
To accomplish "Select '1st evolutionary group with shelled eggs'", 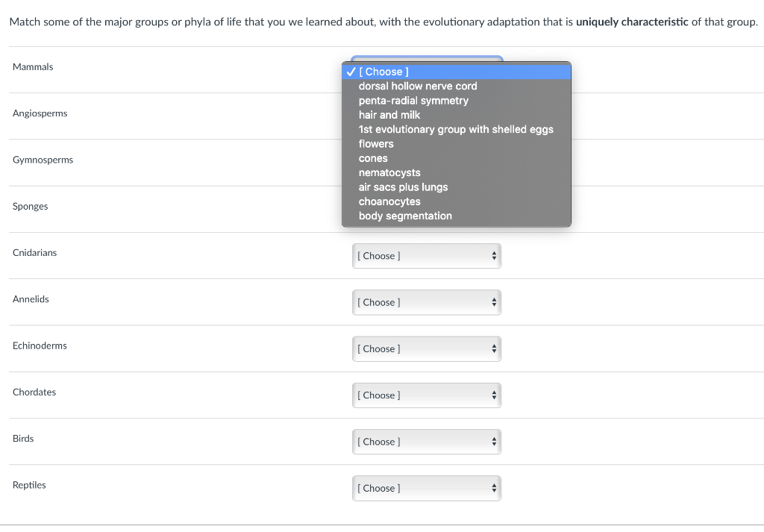I will pos(456,130).
